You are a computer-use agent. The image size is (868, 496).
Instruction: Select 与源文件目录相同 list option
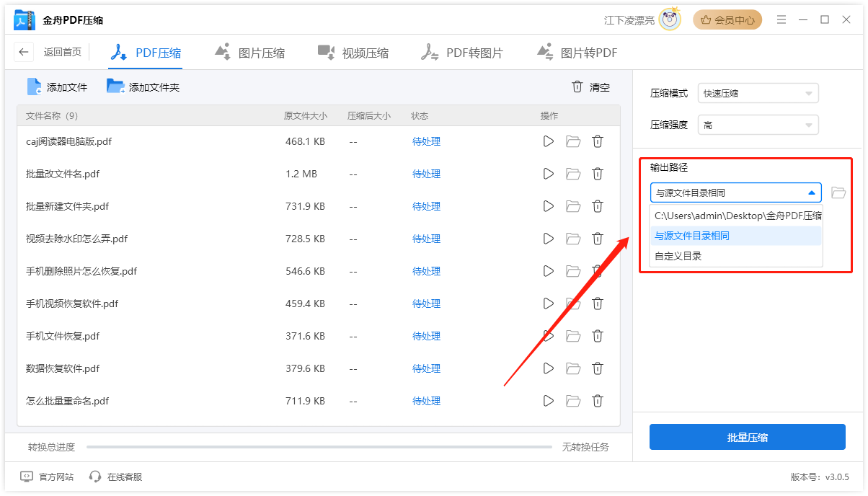736,236
